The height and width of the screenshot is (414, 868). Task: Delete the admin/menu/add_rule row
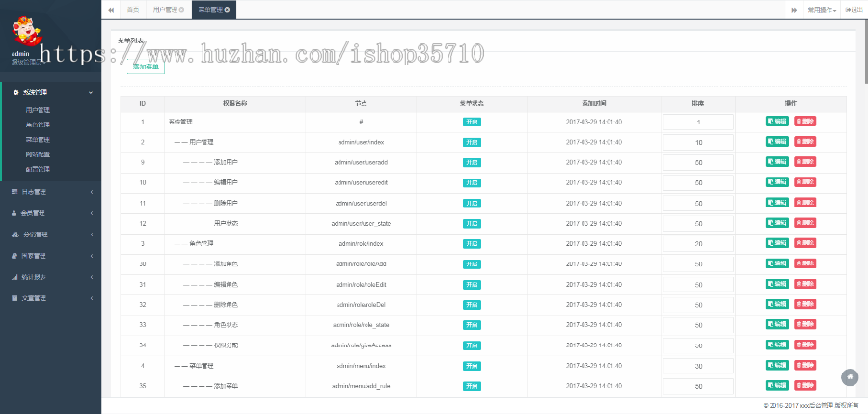tap(805, 385)
